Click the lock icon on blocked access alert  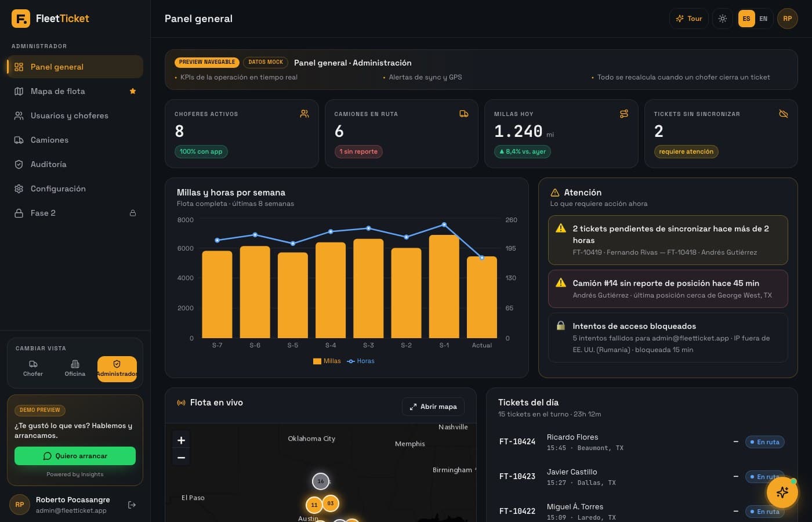pos(561,326)
